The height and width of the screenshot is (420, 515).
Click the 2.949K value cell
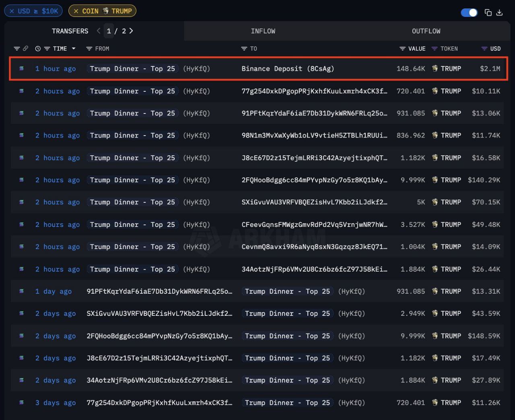pyautogui.click(x=413, y=314)
